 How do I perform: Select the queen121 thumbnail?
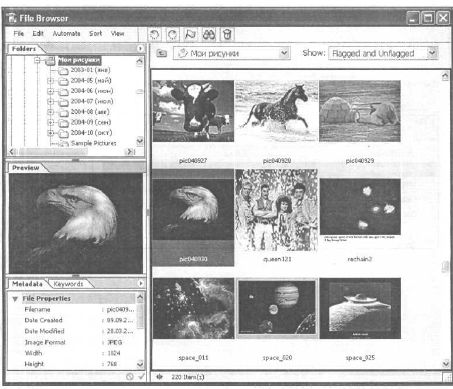point(276,215)
